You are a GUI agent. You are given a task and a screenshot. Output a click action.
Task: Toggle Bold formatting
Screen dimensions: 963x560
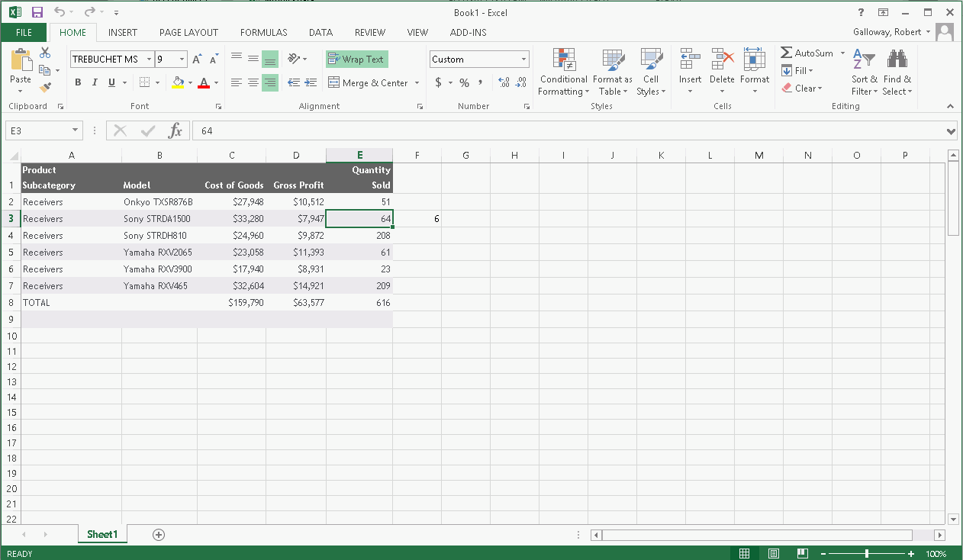[x=78, y=82]
